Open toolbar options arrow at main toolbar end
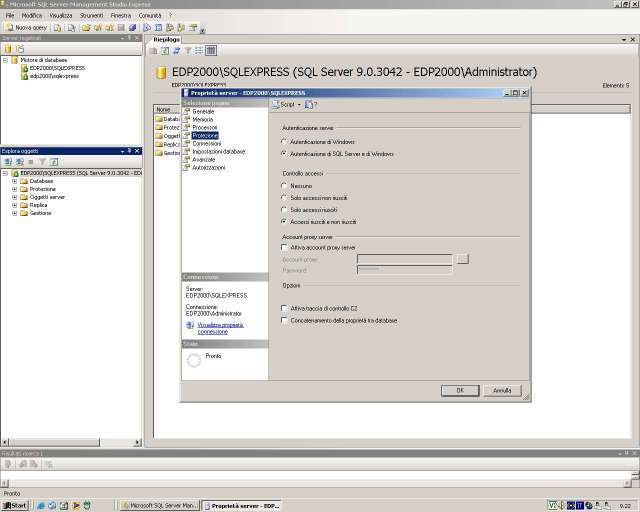 (202, 30)
